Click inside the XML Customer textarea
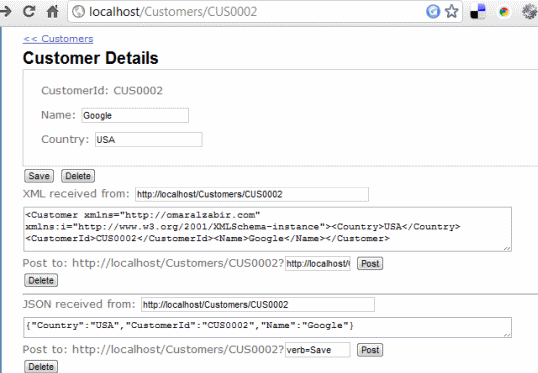The image size is (538, 373). click(x=267, y=229)
